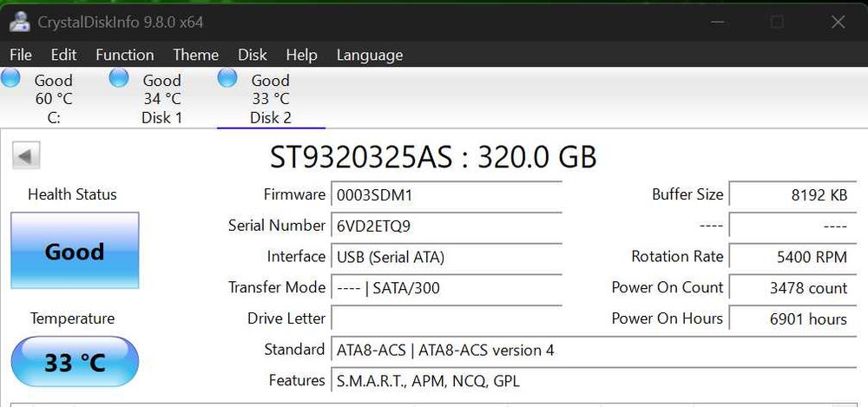Click the Interface label
The image size is (868, 407).
tap(296, 256)
